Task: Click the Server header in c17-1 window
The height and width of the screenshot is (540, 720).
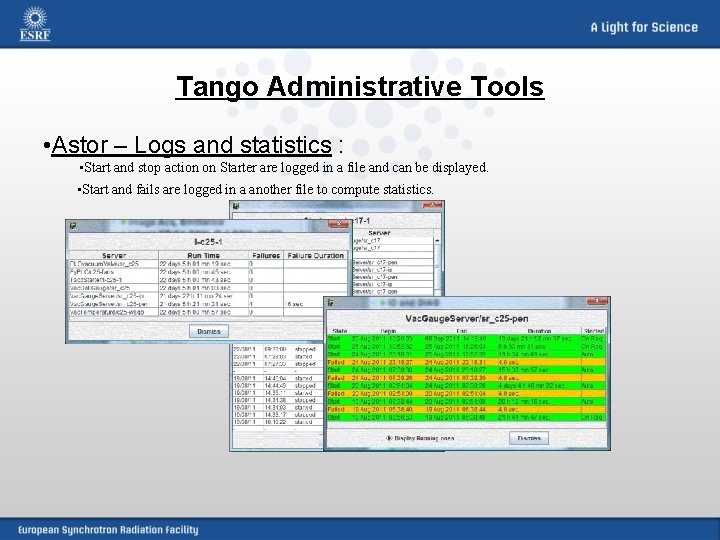Action: click(x=379, y=233)
